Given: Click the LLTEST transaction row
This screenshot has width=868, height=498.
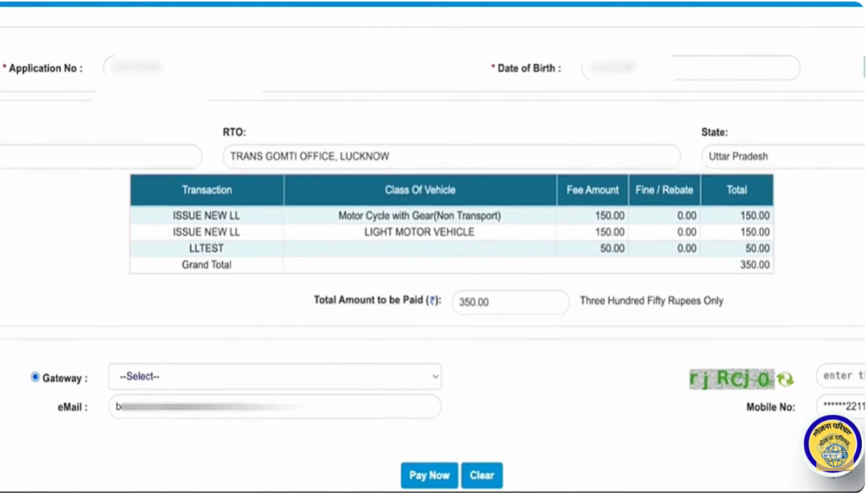Looking at the screenshot, I should point(207,249).
